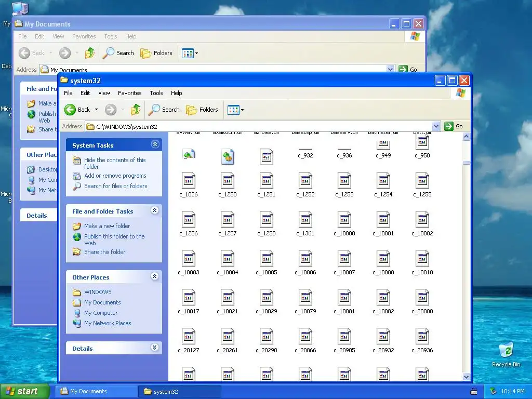Image resolution: width=532 pixels, height=399 pixels.
Task: Click scroll up arrow in system32 file list
Action: [x=466, y=137]
